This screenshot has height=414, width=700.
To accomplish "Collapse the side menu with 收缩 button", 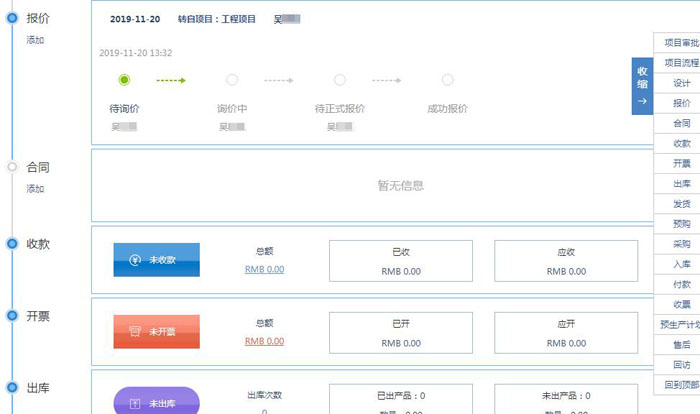I will point(642,86).
